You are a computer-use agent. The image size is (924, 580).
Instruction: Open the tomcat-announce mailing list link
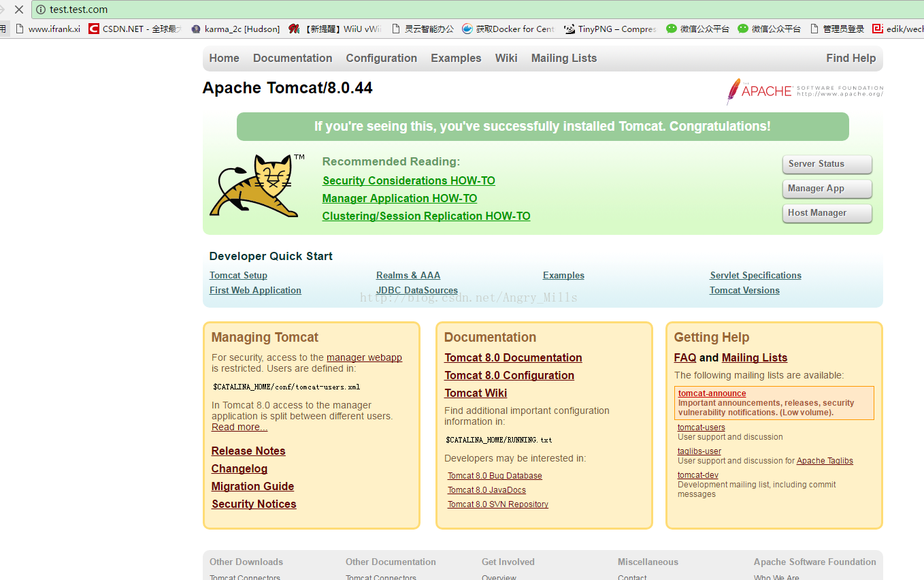click(712, 393)
